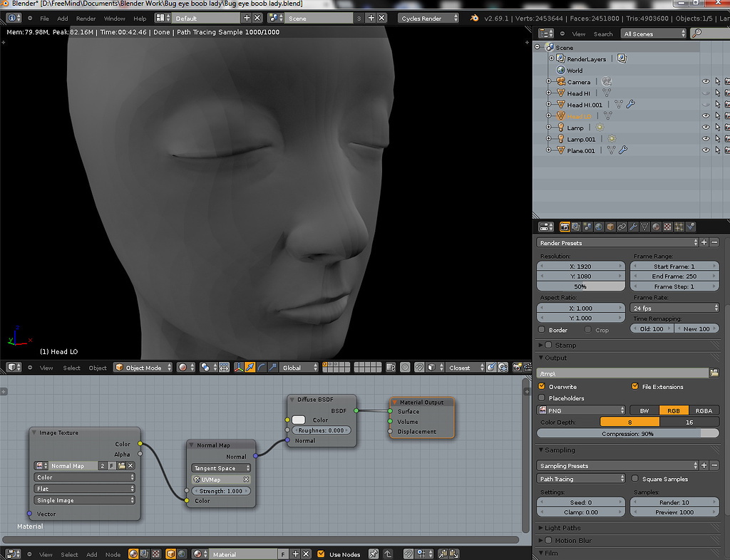The image size is (730, 560).
Task: Open the Object Mode dropdown
Action: 143,368
